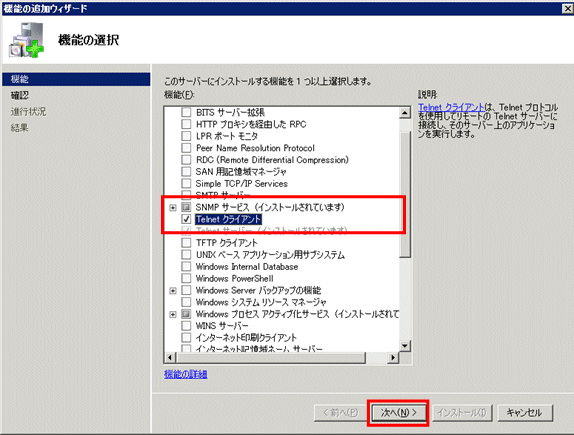Click horizontal scroll right arrow
Image resolution: width=574 pixels, height=435 pixels.
[393, 357]
